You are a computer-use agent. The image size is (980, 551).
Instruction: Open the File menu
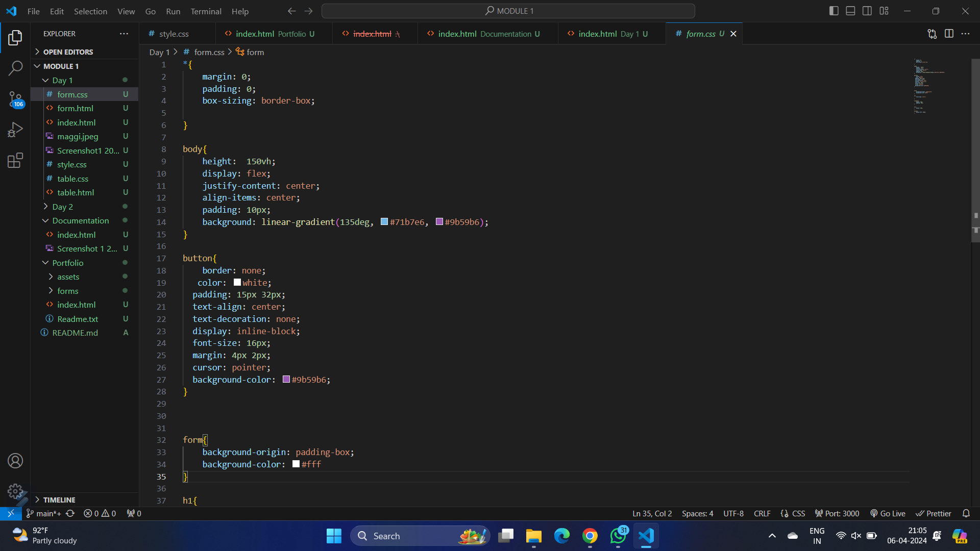(34, 11)
